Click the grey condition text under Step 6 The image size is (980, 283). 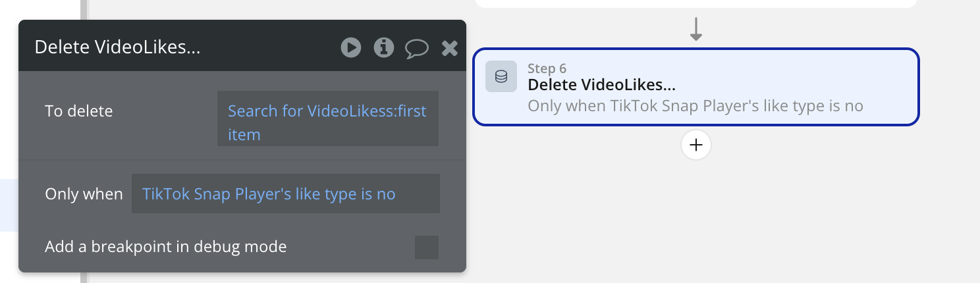[695, 106]
